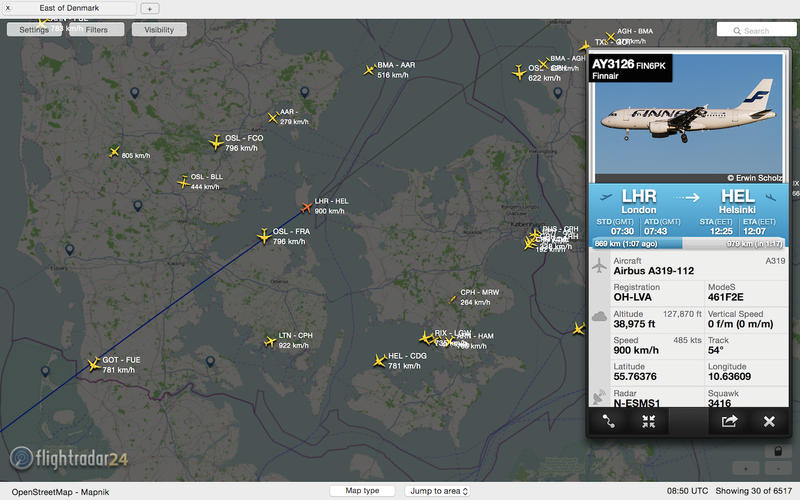Select the BMA - AAR aircraft icon

point(369,70)
